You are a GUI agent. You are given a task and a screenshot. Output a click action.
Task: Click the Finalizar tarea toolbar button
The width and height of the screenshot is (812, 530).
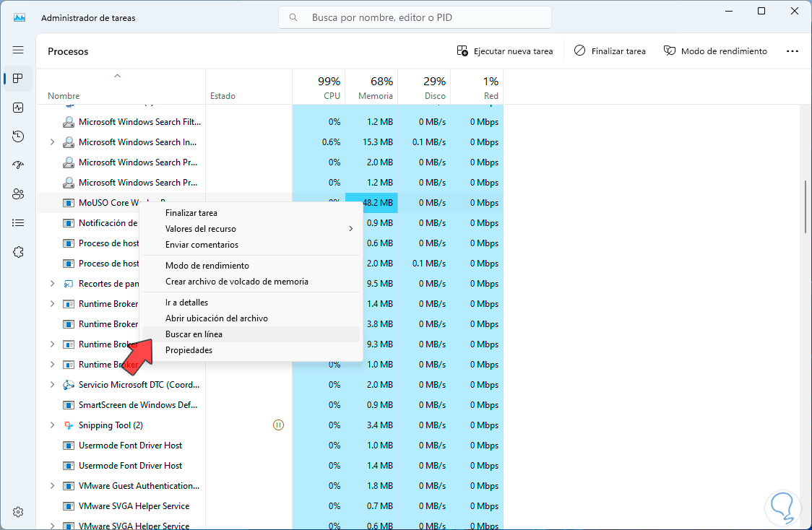(610, 51)
